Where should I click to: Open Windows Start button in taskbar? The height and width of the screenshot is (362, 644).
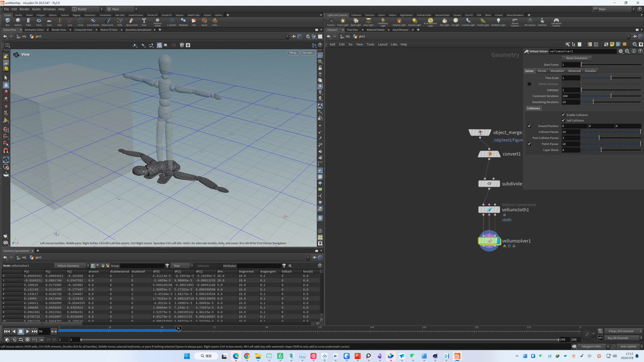pyautogui.click(x=187, y=356)
